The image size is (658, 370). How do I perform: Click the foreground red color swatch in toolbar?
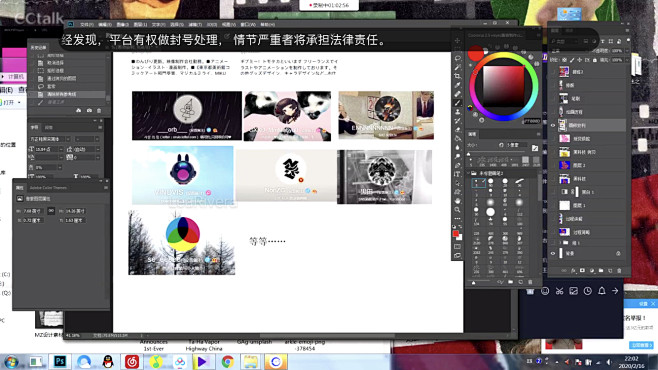456,234
